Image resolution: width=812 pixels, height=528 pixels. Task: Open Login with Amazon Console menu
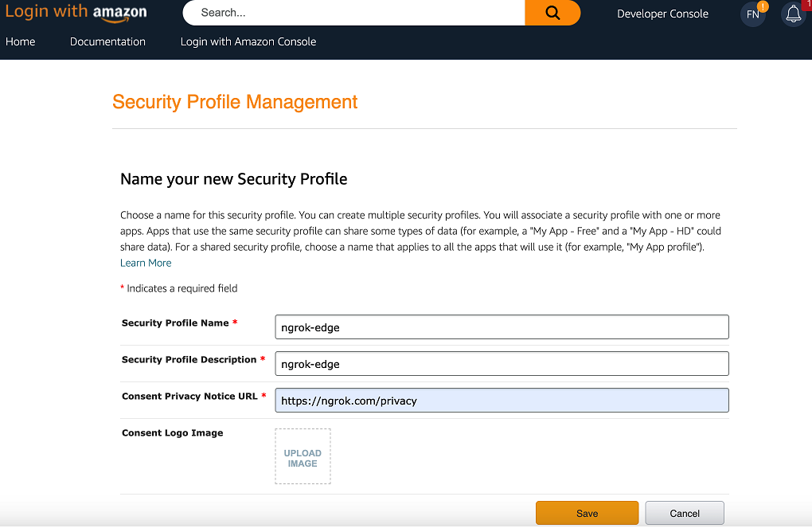248,41
